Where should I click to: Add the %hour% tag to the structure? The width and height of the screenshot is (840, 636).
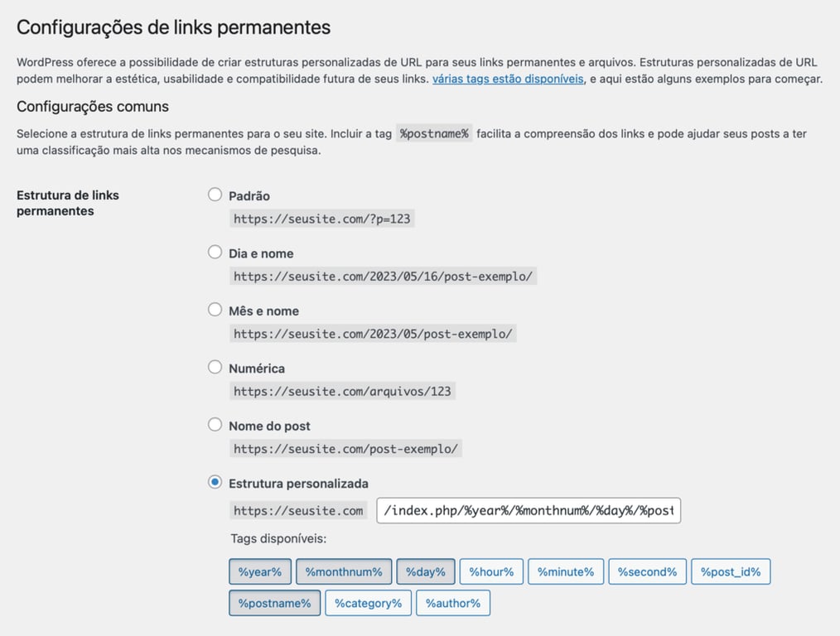coord(492,571)
